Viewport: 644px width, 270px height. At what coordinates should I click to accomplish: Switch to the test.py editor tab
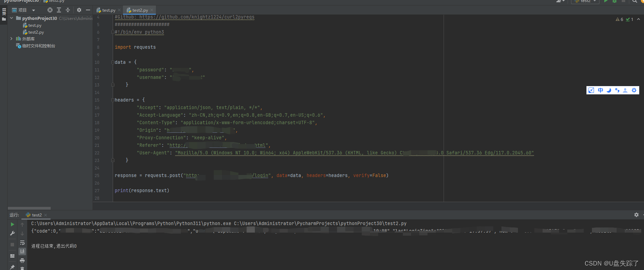click(109, 10)
